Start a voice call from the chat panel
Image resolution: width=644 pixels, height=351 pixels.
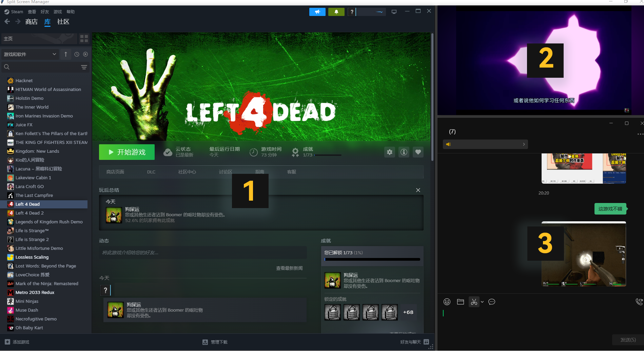(639, 301)
